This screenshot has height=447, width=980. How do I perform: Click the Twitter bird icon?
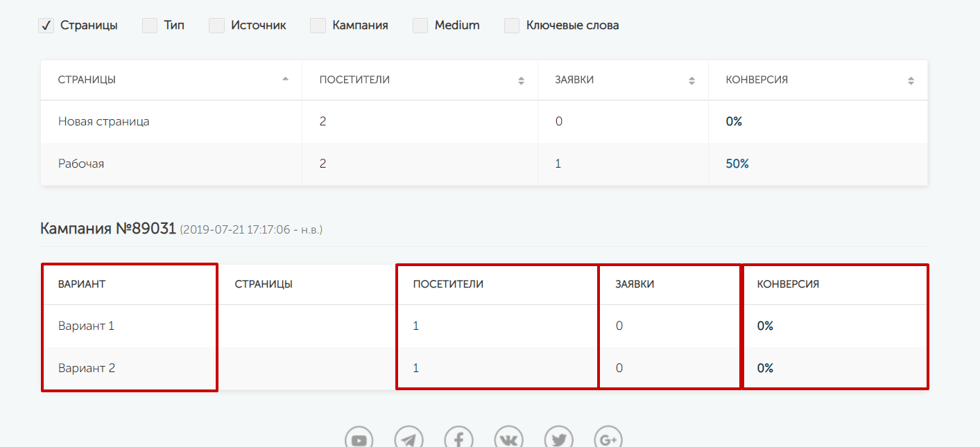click(x=558, y=439)
